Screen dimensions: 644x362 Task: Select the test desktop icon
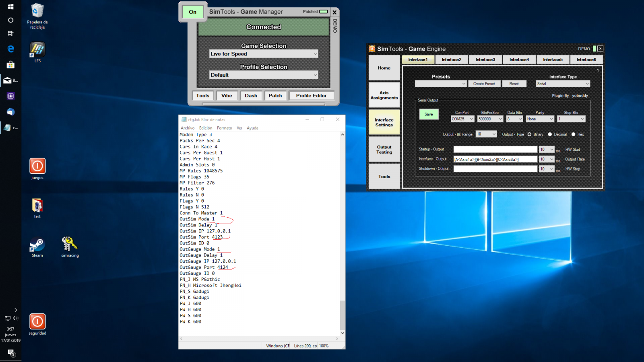[x=37, y=208]
